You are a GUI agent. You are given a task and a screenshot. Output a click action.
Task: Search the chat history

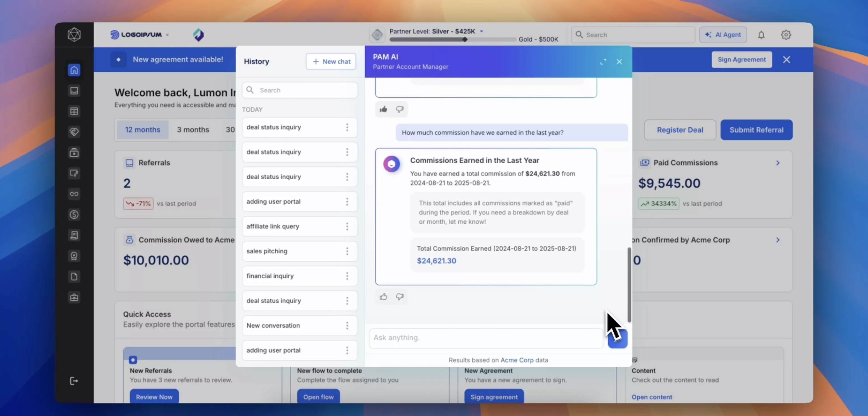point(300,90)
